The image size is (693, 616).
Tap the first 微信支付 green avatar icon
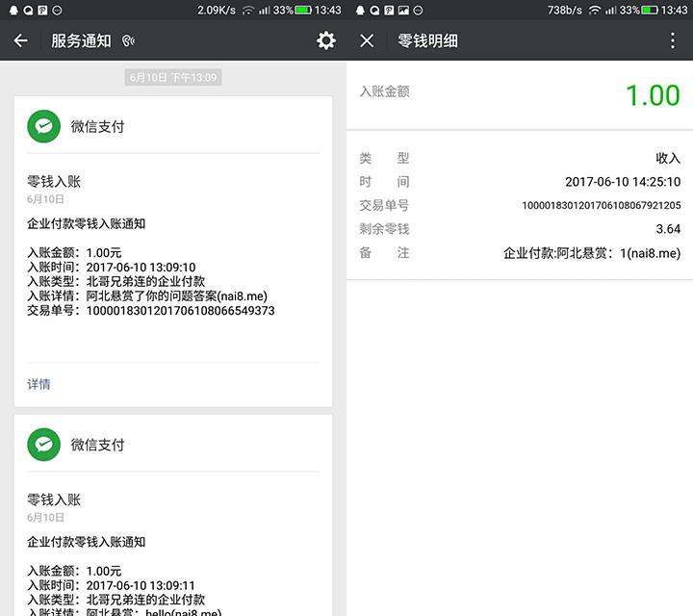pyautogui.click(x=43, y=126)
